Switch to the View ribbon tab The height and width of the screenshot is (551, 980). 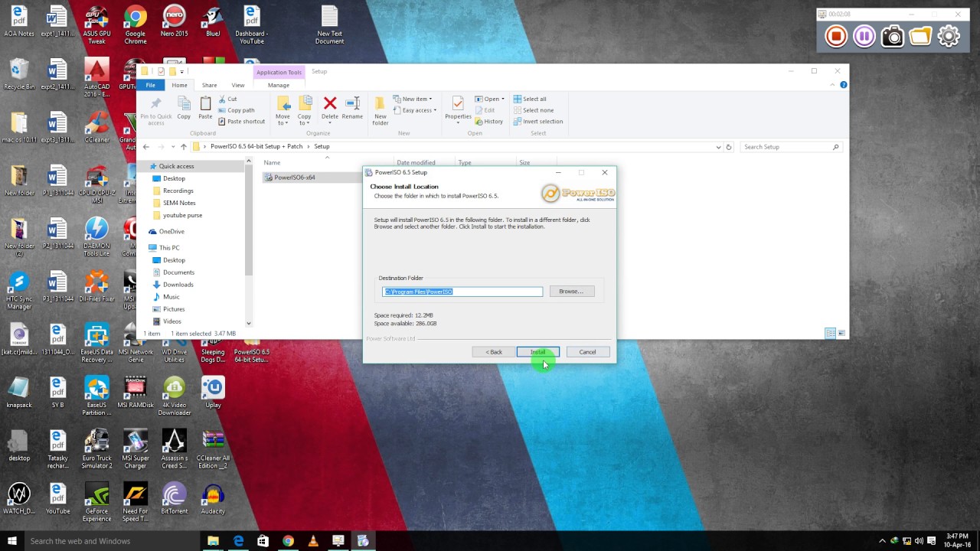(x=238, y=85)
